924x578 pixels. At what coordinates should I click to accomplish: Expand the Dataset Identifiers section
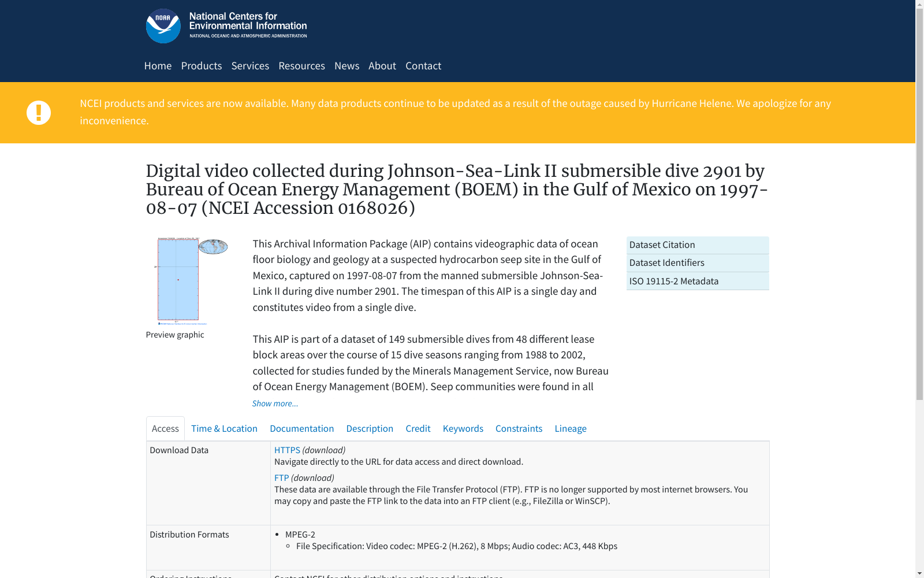698,263
